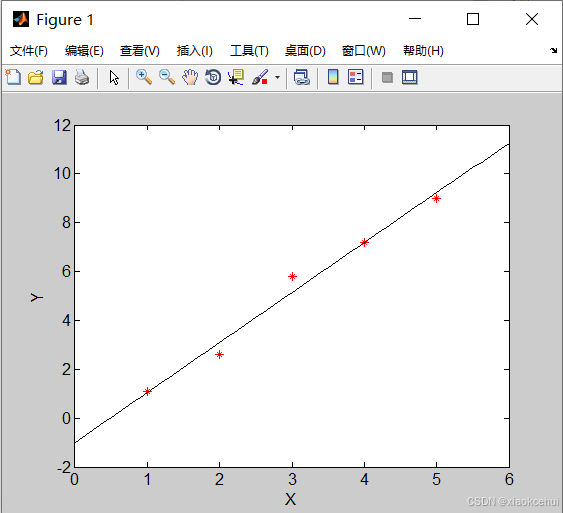Open the 插入(I) menu
The image size is (563, 513).
pos(195,51)
